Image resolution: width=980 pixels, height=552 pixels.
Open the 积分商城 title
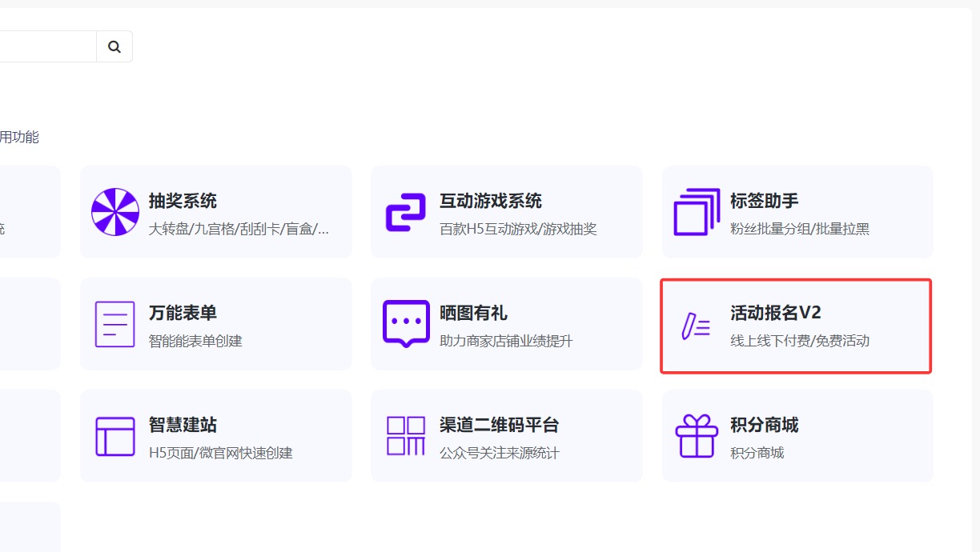click(764, 425)
